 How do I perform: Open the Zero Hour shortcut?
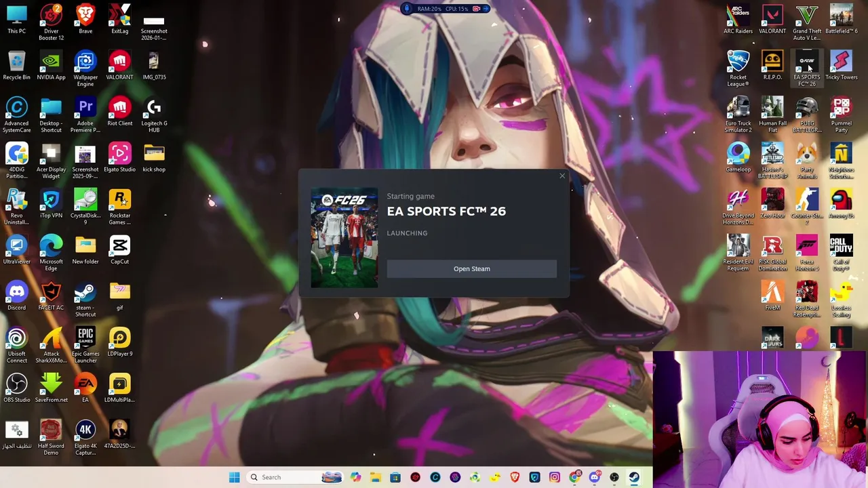click(772, 204)
